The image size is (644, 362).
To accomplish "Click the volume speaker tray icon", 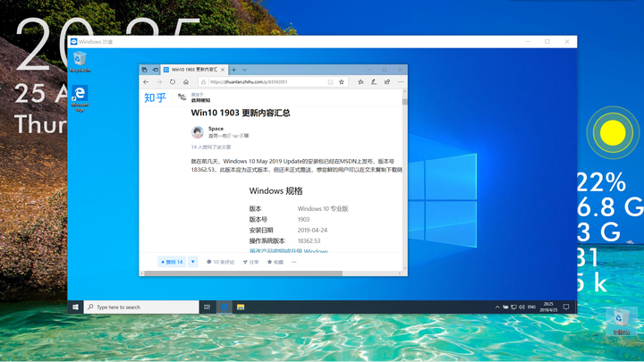I will click(521, 307).
